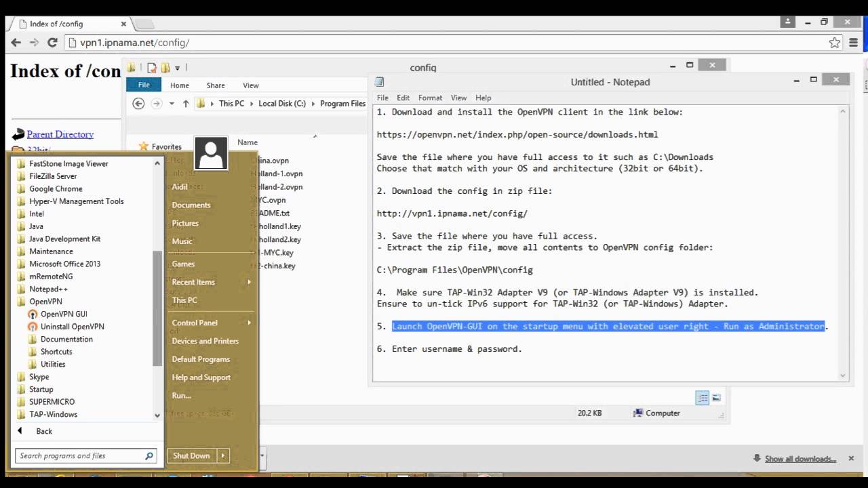Open This PC from the Start menu
The image size is (868, 488).
(184, 300)
